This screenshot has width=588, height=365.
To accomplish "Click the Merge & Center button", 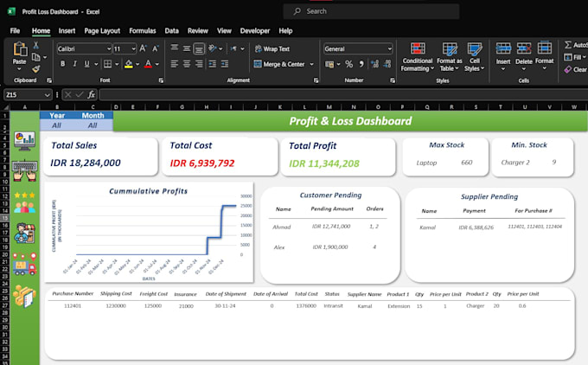I will (x=279, y=65).
